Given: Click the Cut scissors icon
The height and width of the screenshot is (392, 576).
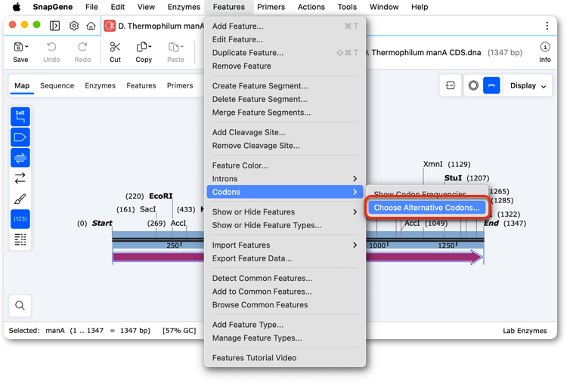Looking at the screenshot, I should pyautogui.click(x=115, y=47).
